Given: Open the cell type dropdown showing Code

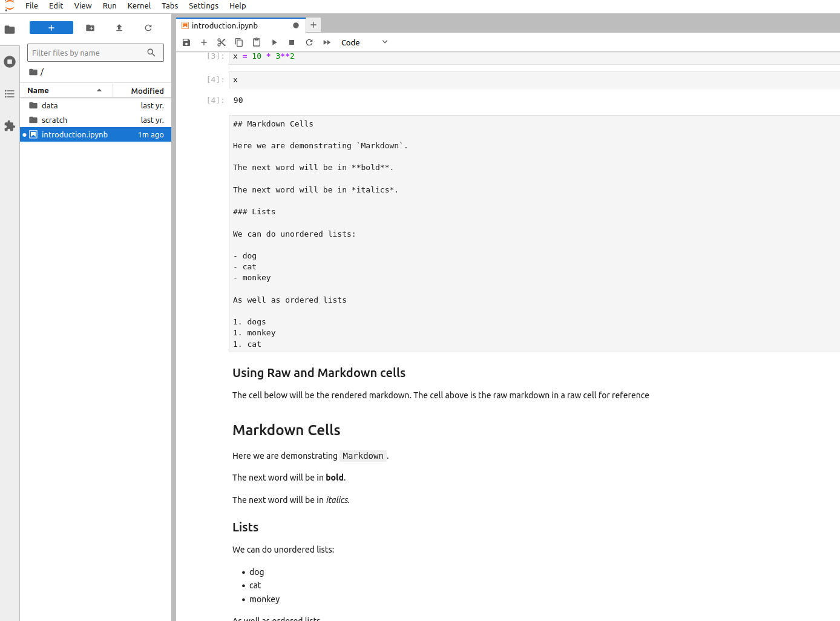Looking at the screenshot, I should (x=364, y=42).
